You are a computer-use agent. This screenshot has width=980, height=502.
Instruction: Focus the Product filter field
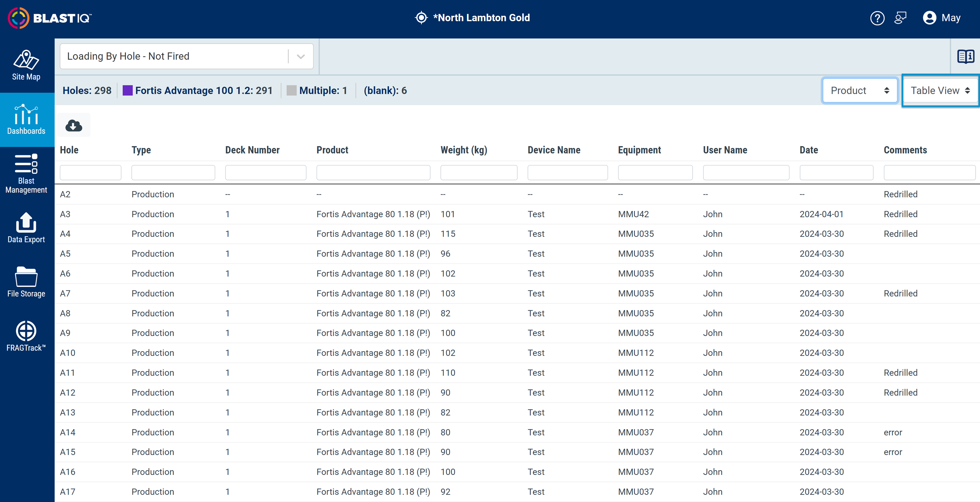click(373, 172)
